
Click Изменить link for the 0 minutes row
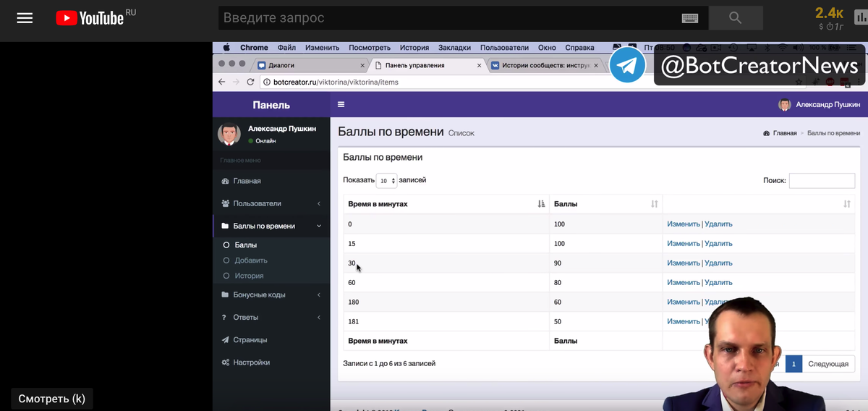[684, 224]
